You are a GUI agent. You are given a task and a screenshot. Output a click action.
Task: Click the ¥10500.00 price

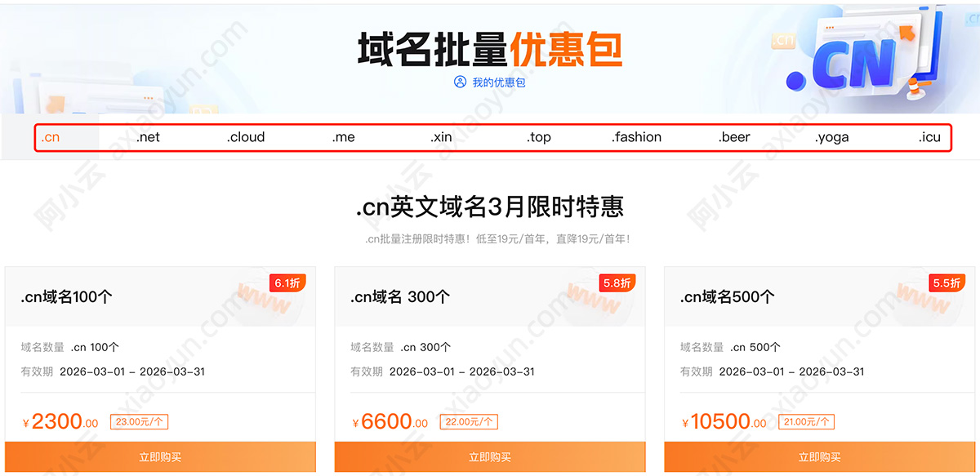(x=724, y=422)
